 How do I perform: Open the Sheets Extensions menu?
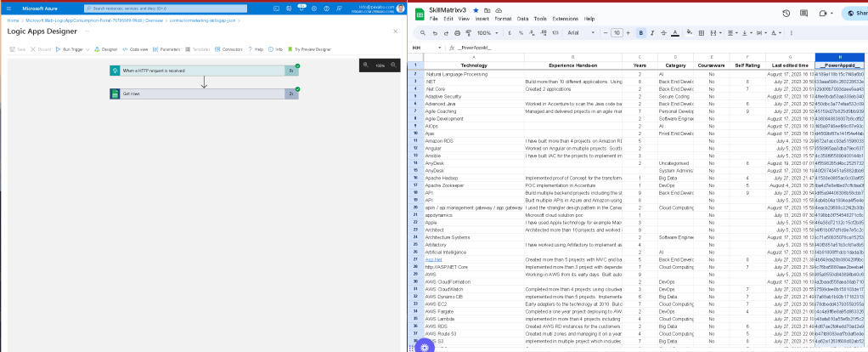[x=565, y=19]
